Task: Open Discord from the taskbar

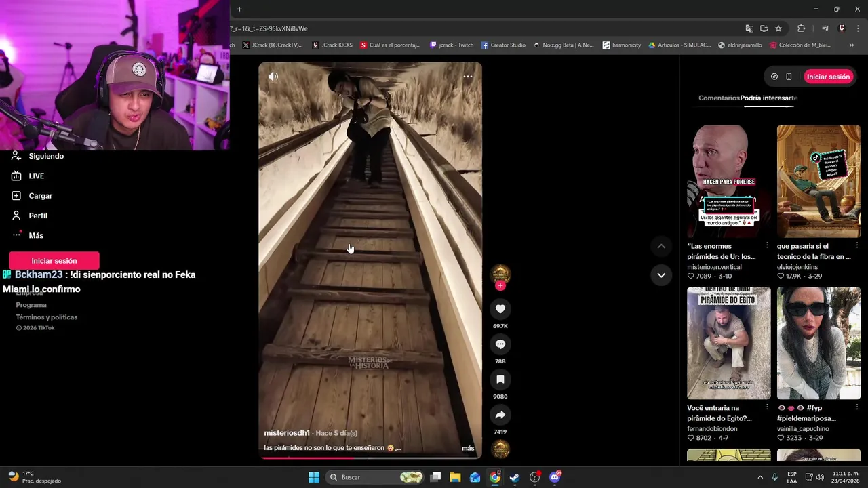Action: click(555, 477)
